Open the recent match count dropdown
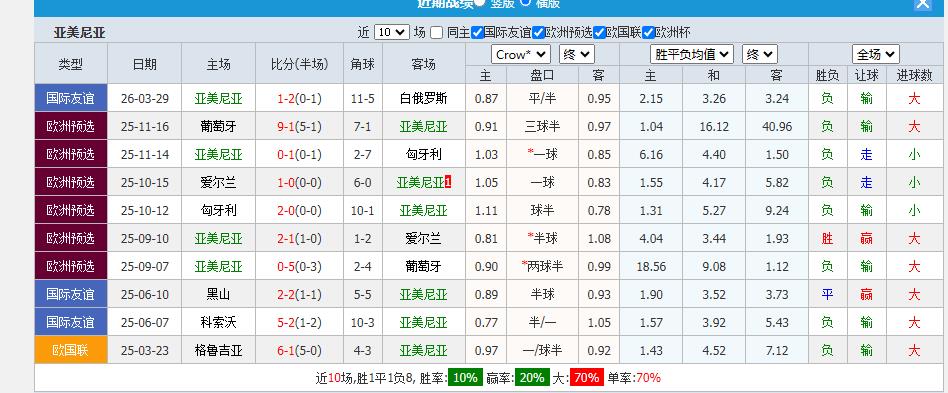Viewport: 948px width, 393px height. pos(392,32)
